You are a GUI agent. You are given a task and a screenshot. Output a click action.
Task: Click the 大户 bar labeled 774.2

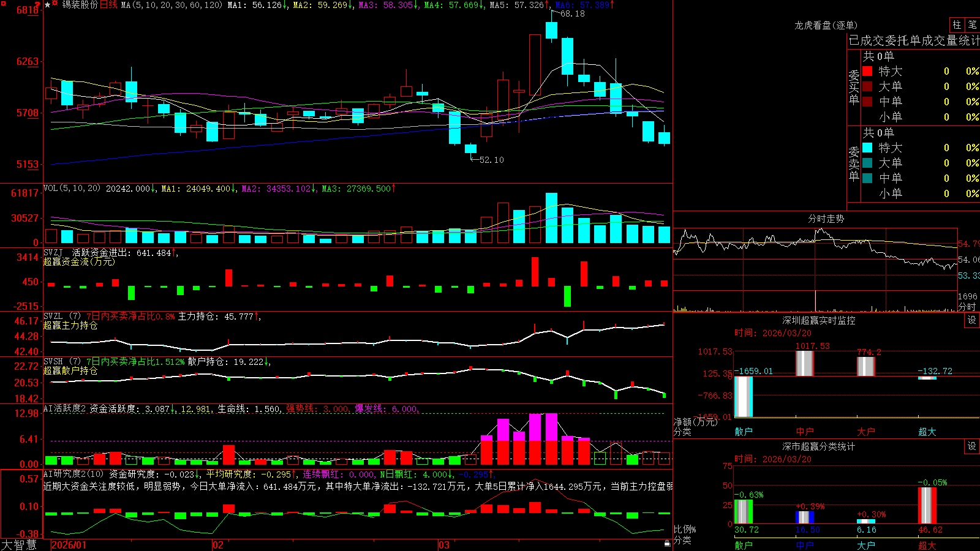(x=865, y=366)
